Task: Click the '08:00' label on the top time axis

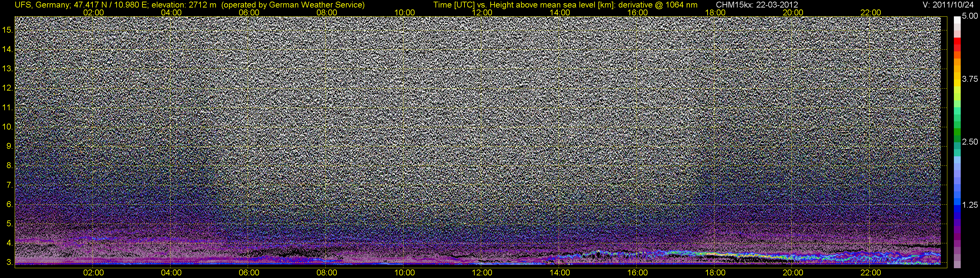Action: [327, 12]
